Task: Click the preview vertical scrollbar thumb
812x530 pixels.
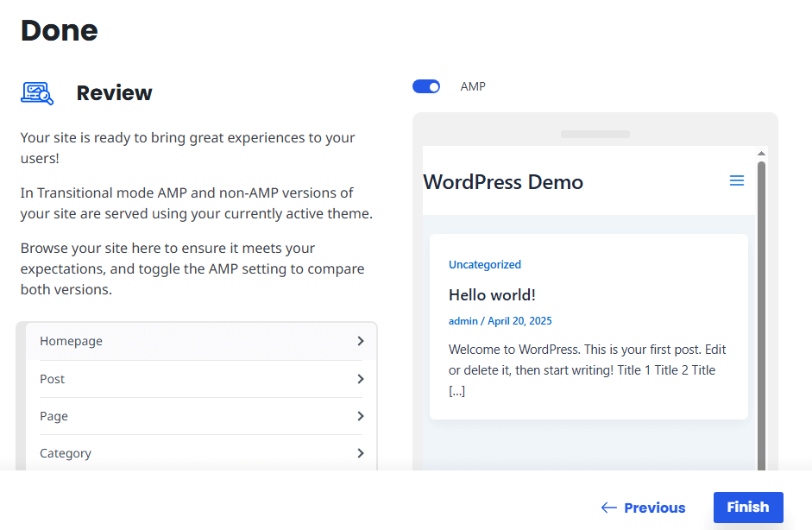Action: pos(761,315)
